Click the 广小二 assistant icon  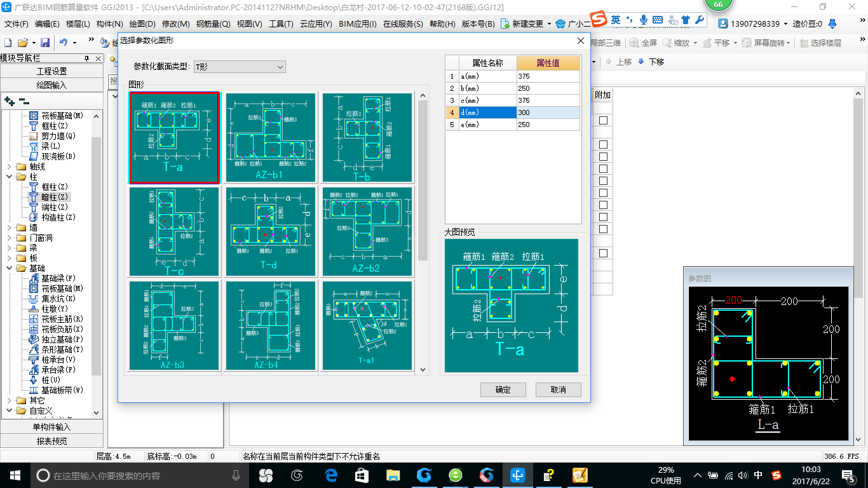560,24
